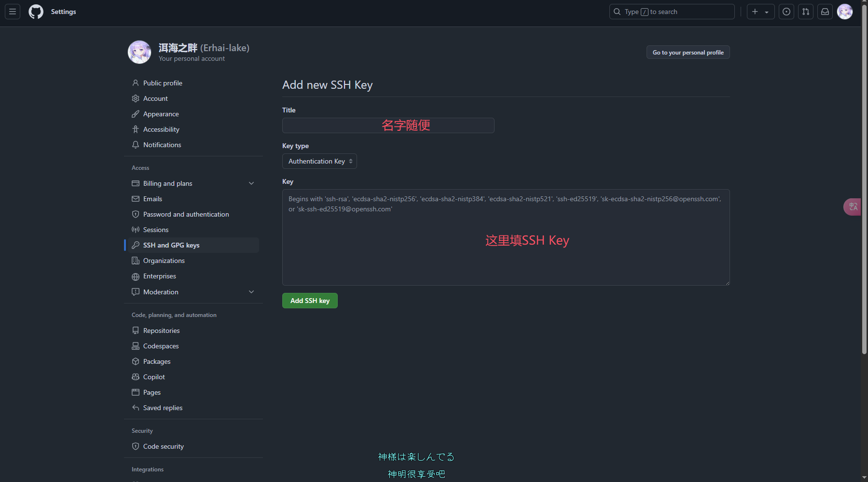Click the Erhai-lake profile picture
Screen dimensions: 868x482
[x=139, y=52]
